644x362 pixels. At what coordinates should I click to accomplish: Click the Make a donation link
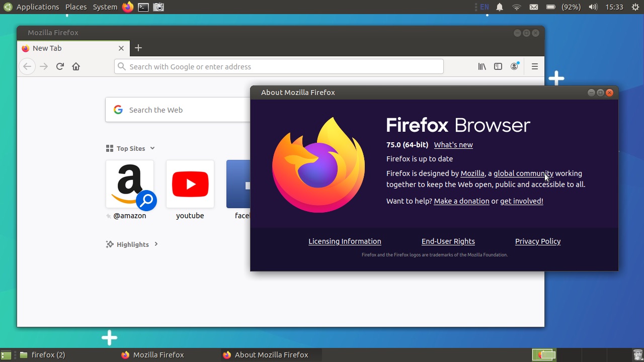pos(461,201)
